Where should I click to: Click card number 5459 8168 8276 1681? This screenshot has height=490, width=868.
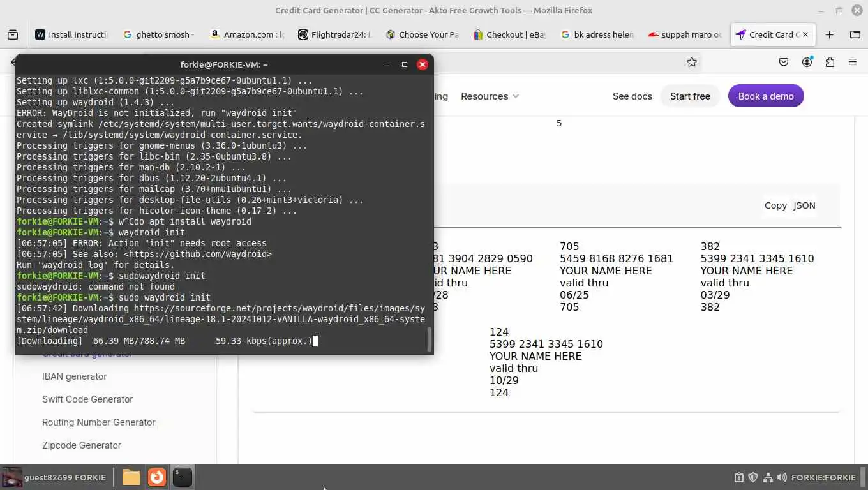617,258
